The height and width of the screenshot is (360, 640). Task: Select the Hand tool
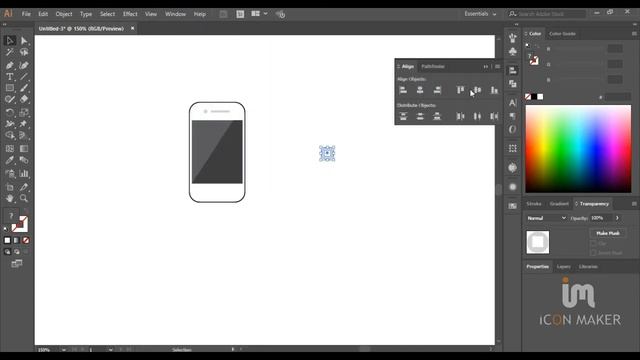(x=10, y=198)
